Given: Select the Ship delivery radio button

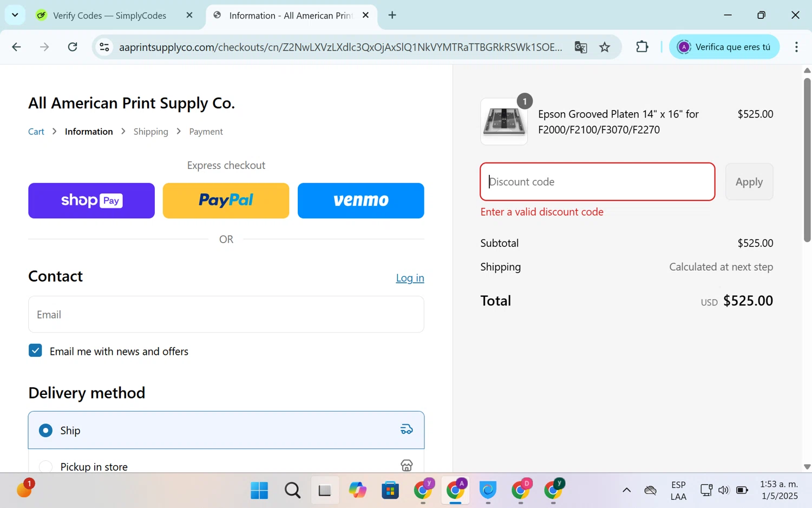Looking at the screenshot, I should pyautogui.click(x=45, y=431).
